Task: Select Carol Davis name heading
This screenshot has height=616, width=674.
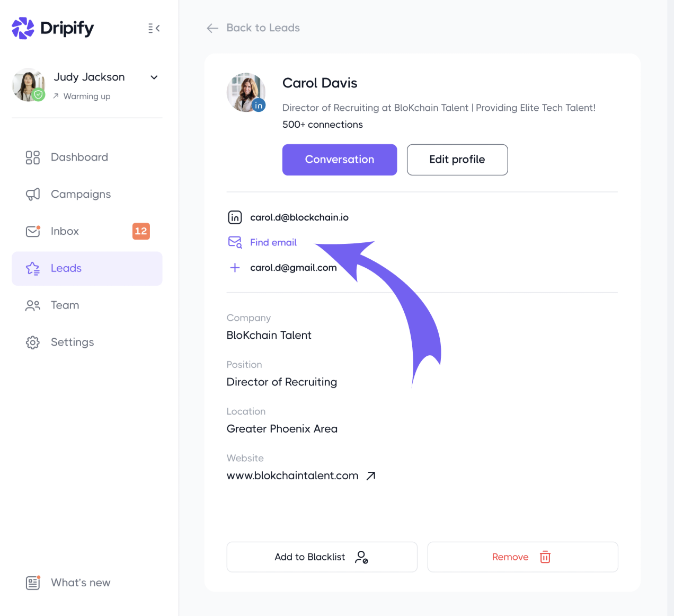Action: [x=320, y=83]
